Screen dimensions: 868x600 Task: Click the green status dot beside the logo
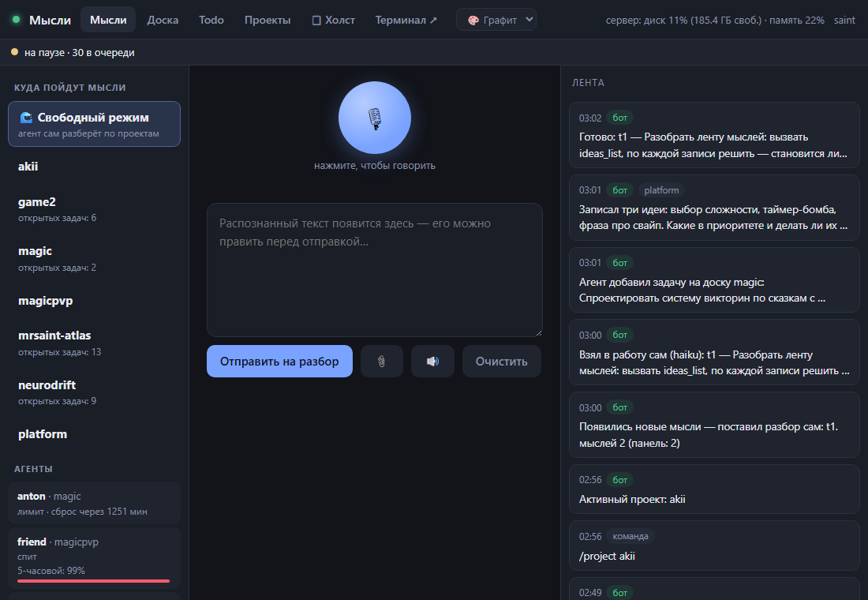pyautogui.click(x=16, y=20)
